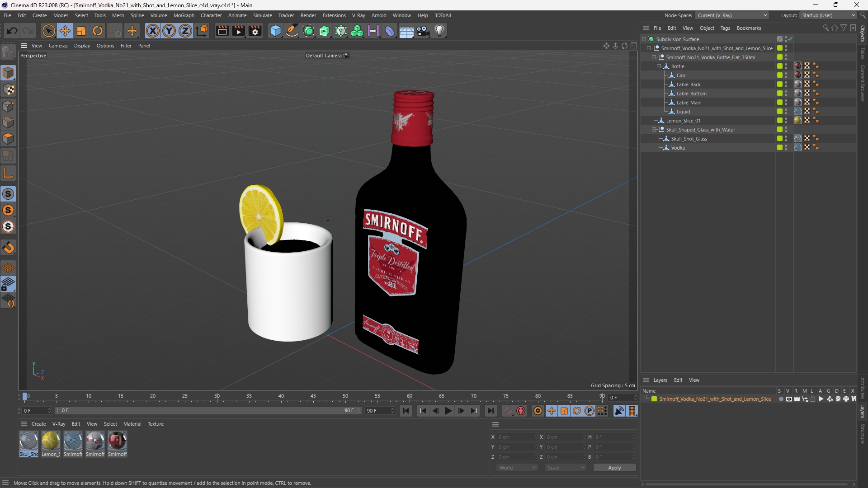The height and width of the screenshot is (488, 868).
Task: Open the V-Ray menu
Action: [x=359, y=15]
